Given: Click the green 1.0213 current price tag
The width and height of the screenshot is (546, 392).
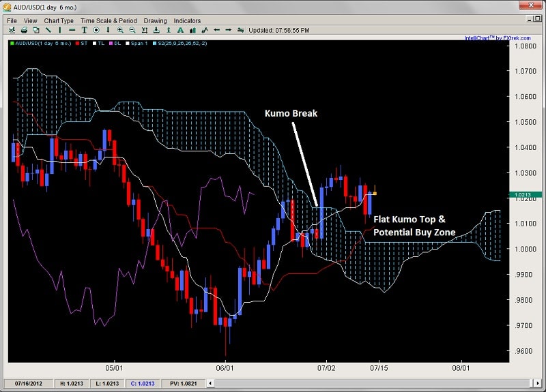Looking at the screenshot, I should 526,195.
